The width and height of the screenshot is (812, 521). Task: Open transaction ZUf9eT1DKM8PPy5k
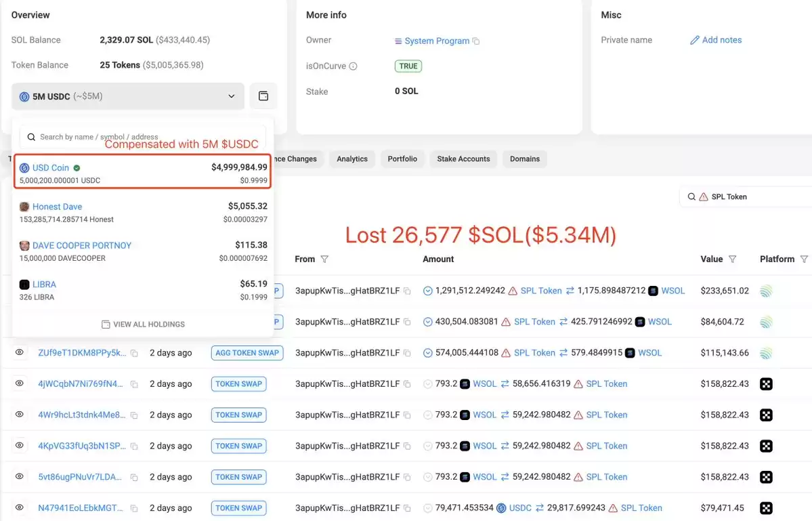tap(82, 353)
